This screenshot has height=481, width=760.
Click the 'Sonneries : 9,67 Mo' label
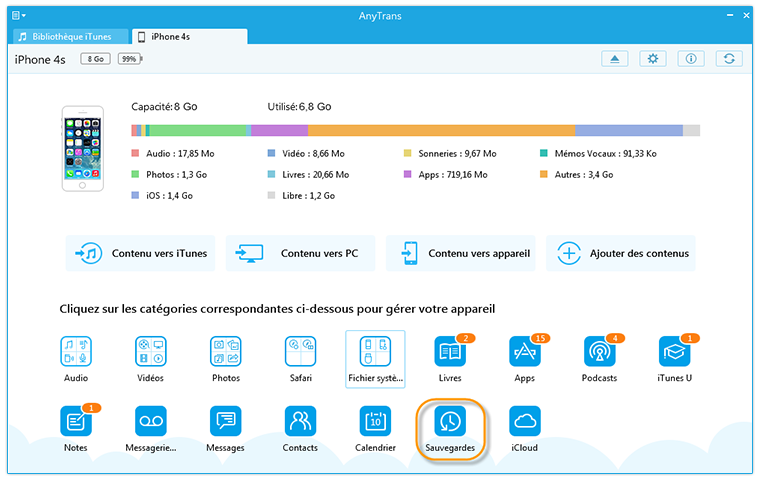(458, 153)
